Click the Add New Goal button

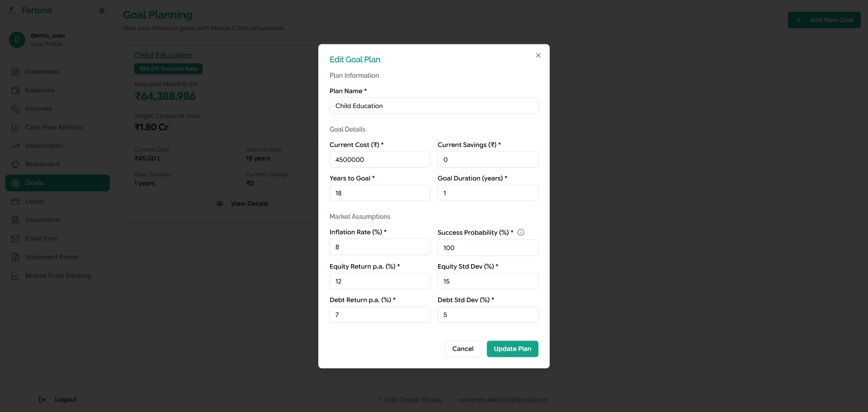pos(824,20)
